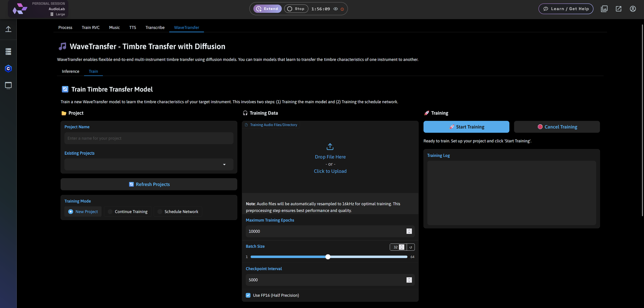Open the user profile icon
This screenshot has height=308, width=644.
633,9
